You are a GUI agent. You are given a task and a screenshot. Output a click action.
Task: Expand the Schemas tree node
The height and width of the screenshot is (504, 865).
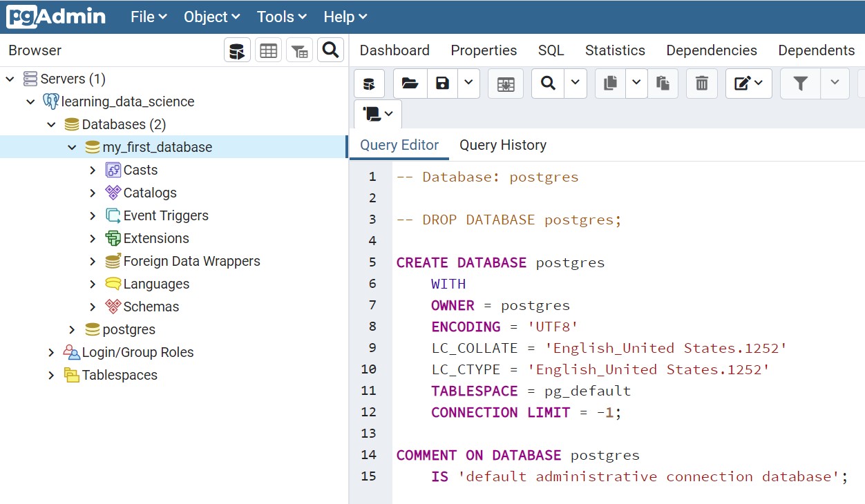coord(93,307)
